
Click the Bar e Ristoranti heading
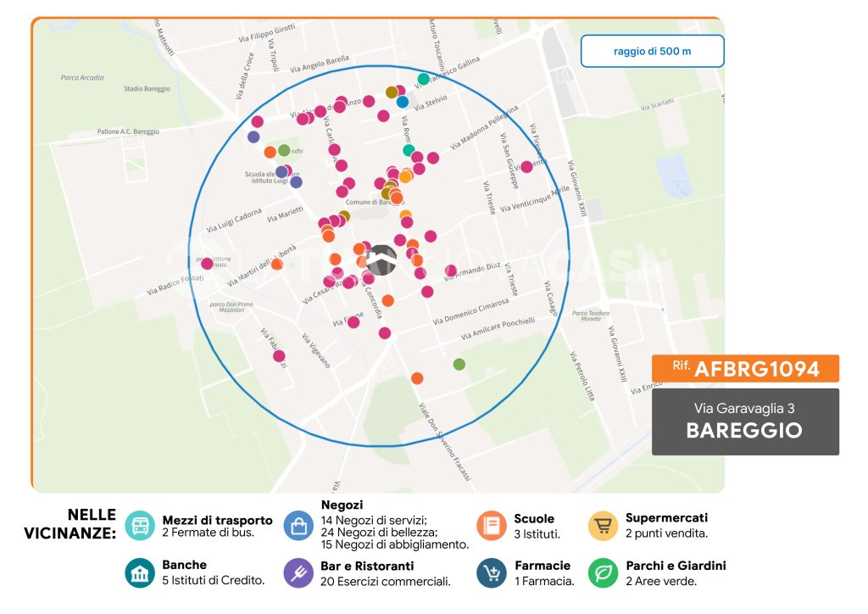[x=367, y=566]
